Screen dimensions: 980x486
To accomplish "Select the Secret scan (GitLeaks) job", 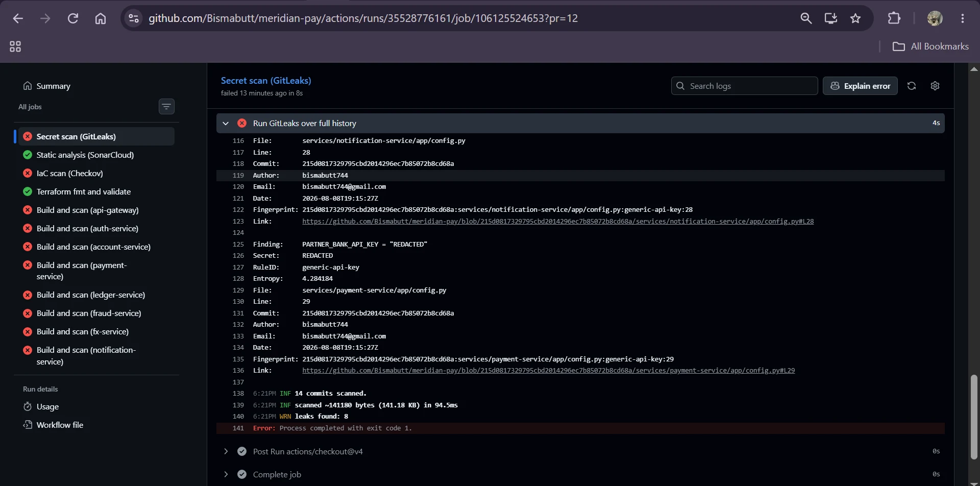I will (x=96, y=136).
